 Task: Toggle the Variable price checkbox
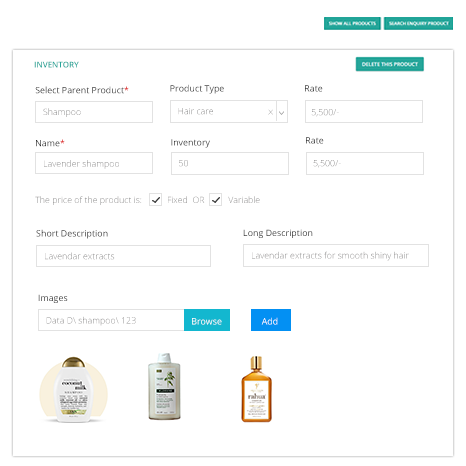[x=216, y=200]
